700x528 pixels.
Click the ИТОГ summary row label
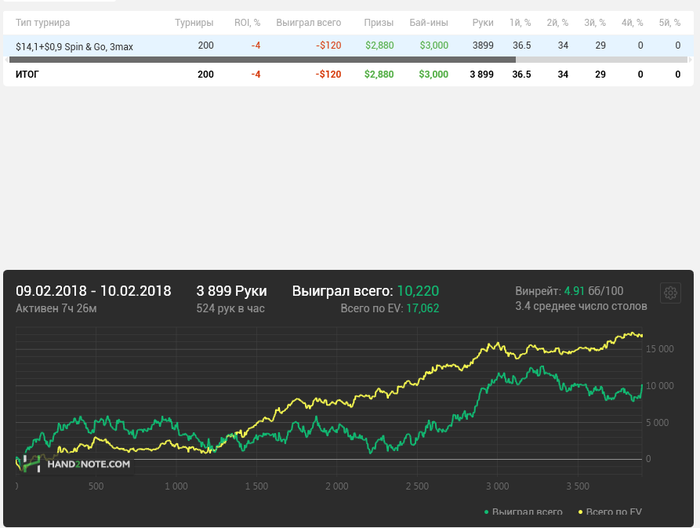[x=27, y=75]
